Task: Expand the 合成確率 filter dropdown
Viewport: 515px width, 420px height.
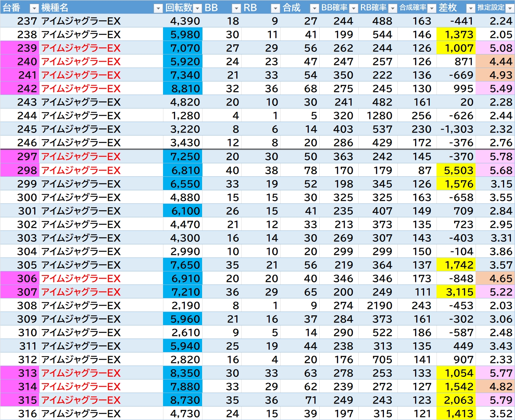Action: [x=432, y=8]
